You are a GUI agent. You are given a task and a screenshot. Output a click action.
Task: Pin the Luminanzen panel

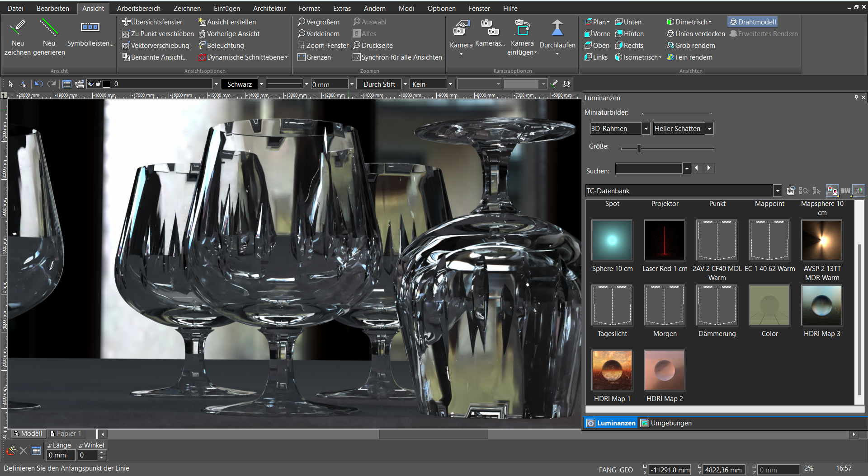[x=856, y=97]
